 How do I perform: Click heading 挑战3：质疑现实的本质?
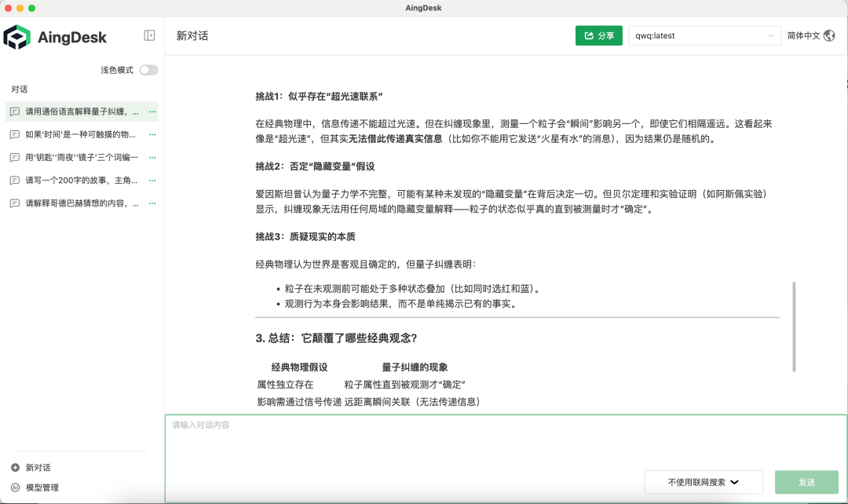[x=305, y=236]
